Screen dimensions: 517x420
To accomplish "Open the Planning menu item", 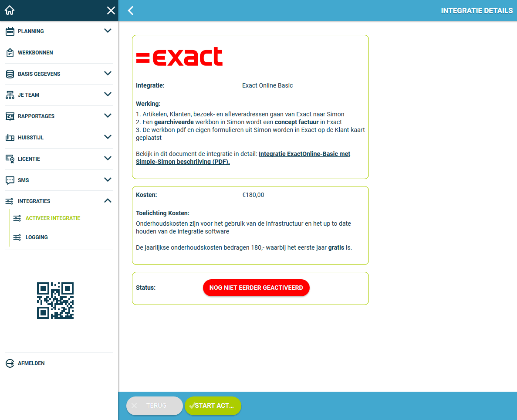I will pos(59,31).
